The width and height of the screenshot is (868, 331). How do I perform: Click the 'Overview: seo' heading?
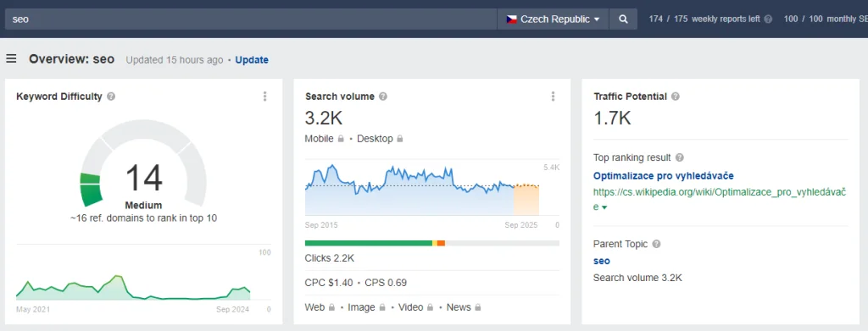click(72, 59)
